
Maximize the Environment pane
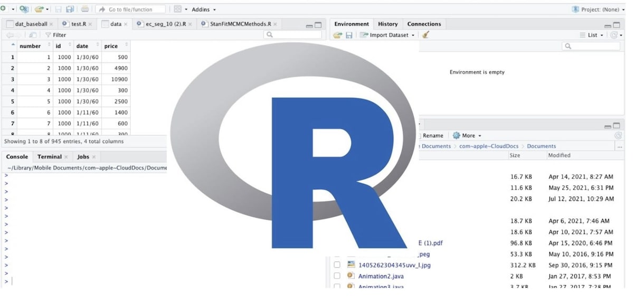(x=617, y=25)
